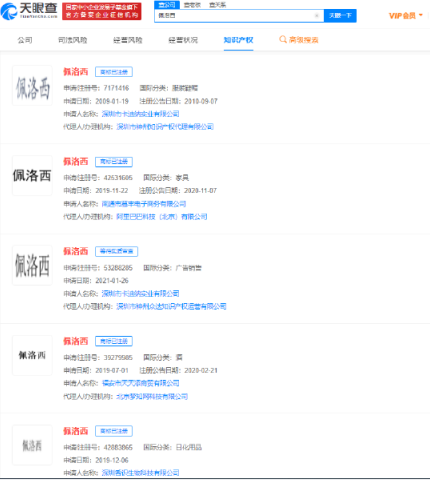
Task: Open the Tianyancha logo home link
Action: tap(29, 11)
